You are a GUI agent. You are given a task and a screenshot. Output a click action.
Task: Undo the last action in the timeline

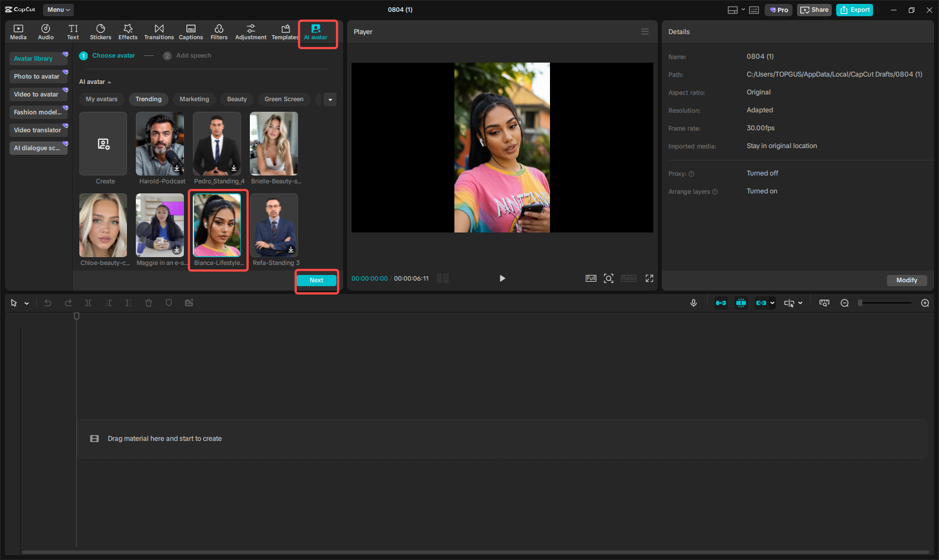[x=48, y=302]
